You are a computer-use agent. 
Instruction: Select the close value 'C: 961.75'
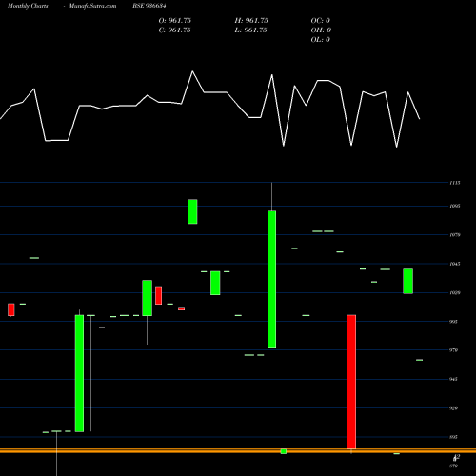click(175, 30)
